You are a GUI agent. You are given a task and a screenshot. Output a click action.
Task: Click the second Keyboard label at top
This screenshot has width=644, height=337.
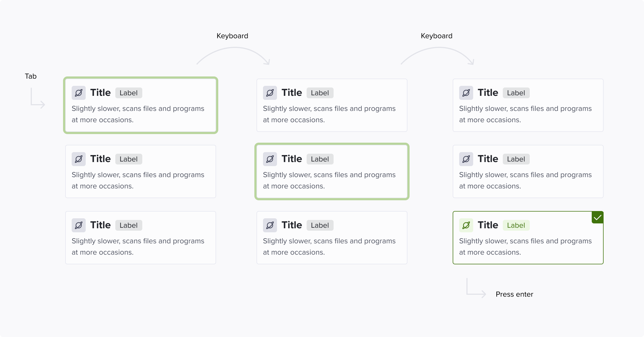pyautogui.click(x=437, y=36)
